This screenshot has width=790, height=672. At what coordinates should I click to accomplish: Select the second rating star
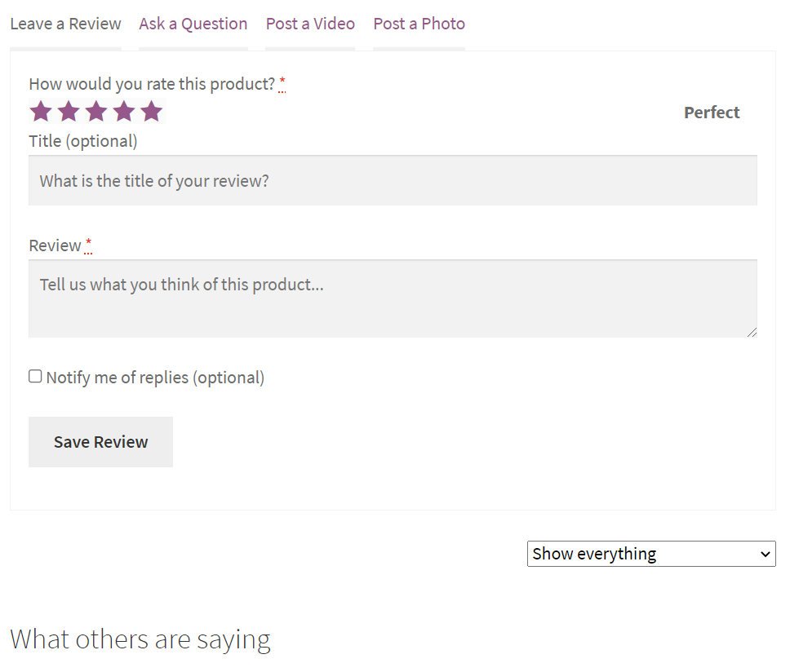[69, 111]
